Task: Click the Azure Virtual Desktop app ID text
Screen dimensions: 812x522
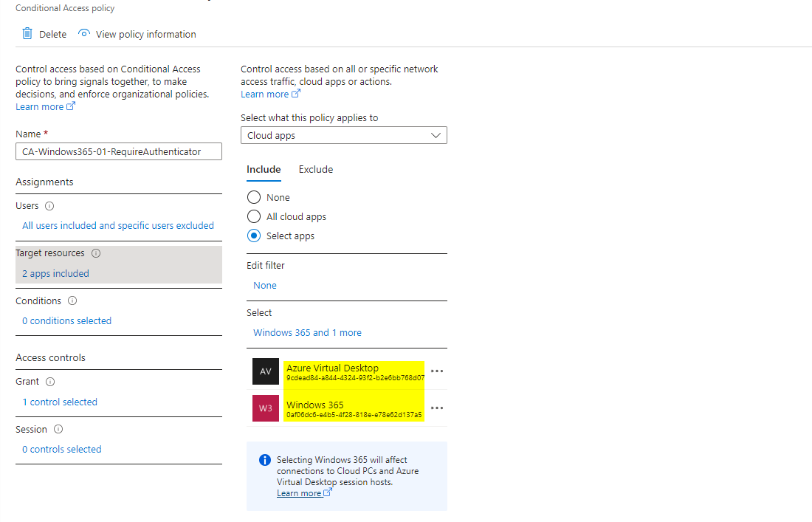Action: [355, 378]
